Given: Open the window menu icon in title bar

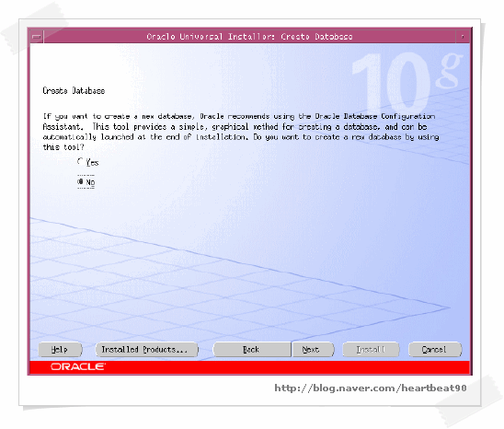Looking at the screenshot, I should point(37,37).
